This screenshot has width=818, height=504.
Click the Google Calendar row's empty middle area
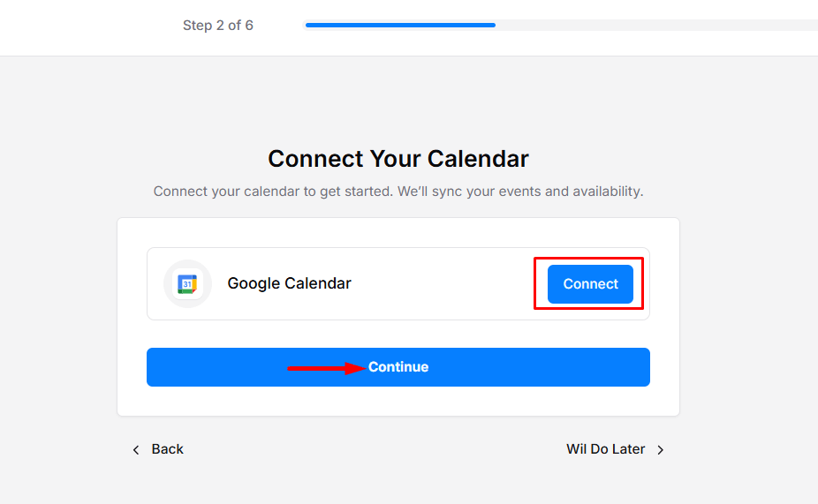(442, 284)
